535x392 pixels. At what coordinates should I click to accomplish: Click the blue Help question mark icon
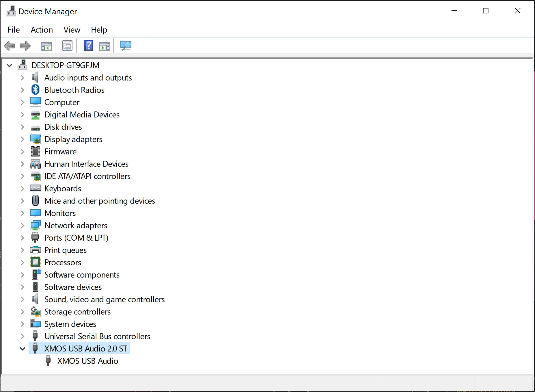tap(88, 45)
